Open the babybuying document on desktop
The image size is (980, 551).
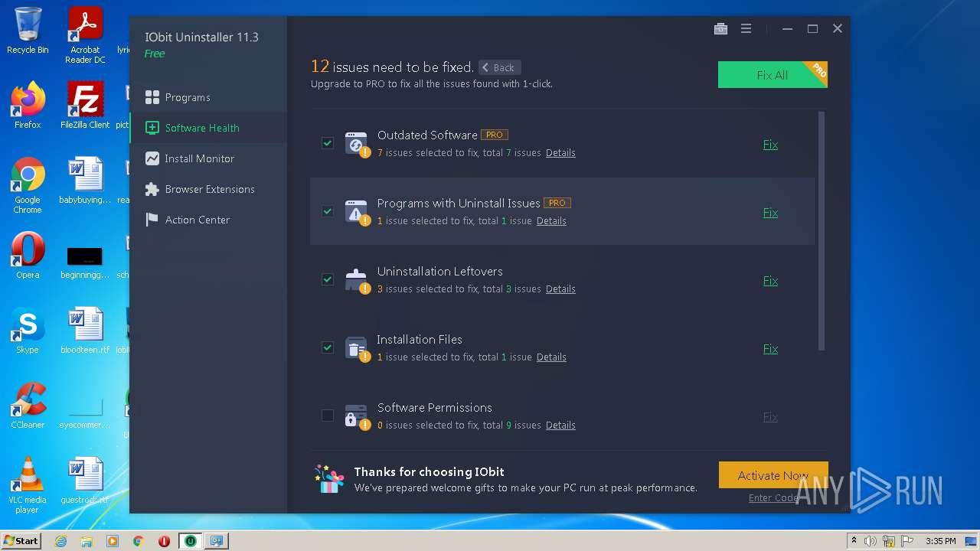[x=85, y=181]
